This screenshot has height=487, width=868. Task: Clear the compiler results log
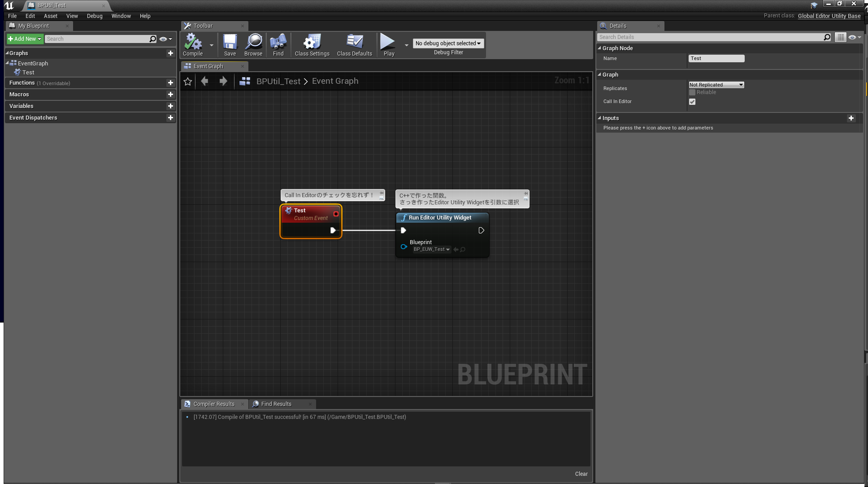581,474
